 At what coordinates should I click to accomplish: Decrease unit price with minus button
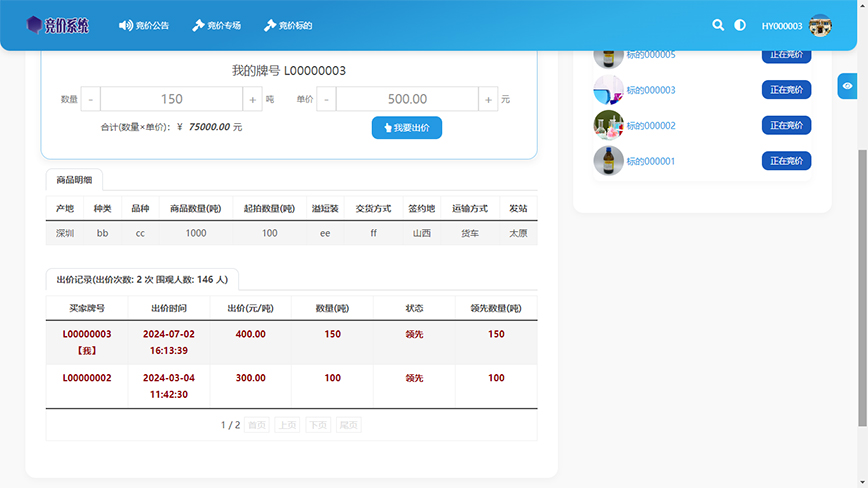tap(326, 99)
